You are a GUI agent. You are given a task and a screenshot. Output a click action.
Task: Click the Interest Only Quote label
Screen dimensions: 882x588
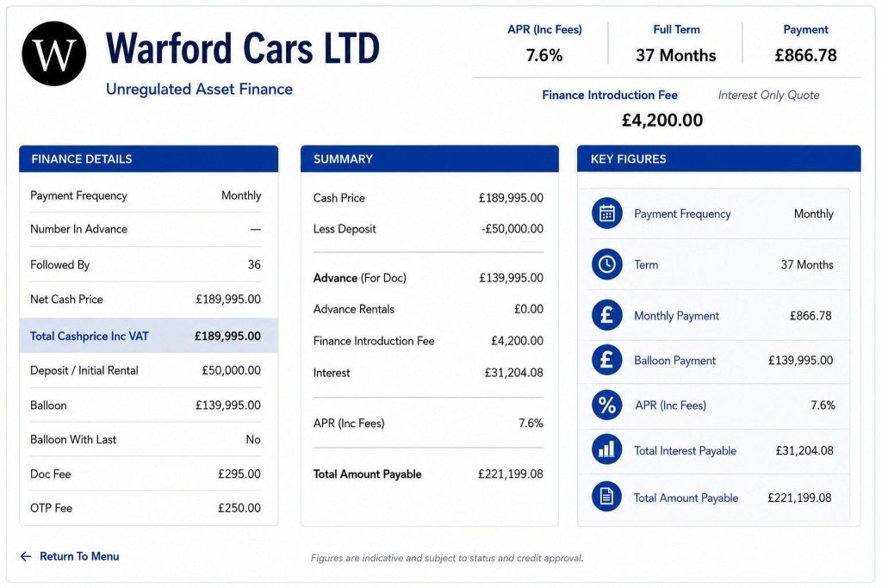pos(768,95)
